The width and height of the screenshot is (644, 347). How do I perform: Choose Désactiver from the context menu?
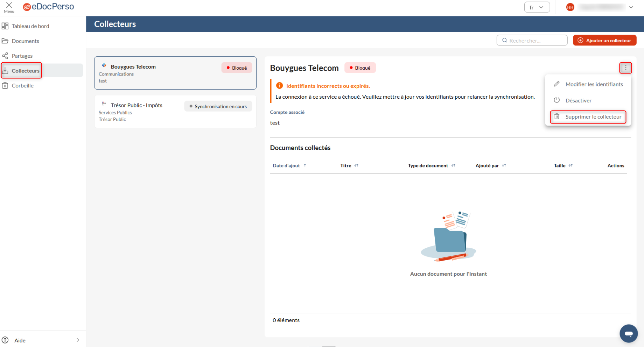coord(578,100)
